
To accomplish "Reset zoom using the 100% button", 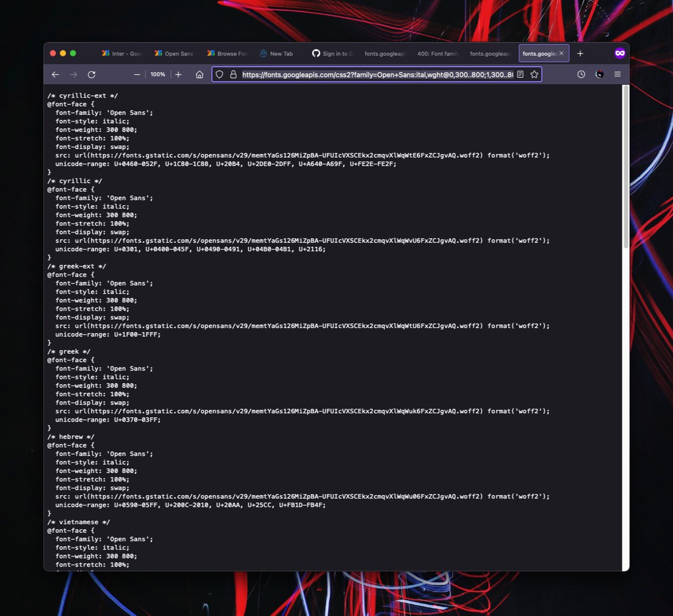I will 158,74.
